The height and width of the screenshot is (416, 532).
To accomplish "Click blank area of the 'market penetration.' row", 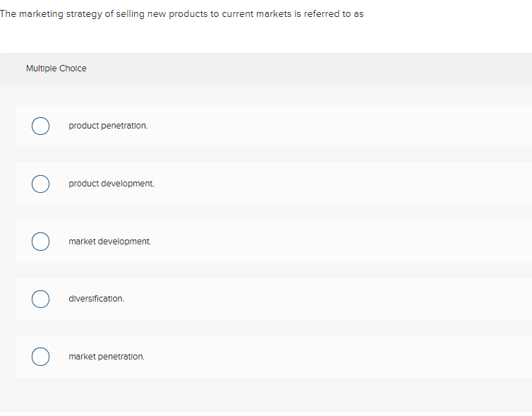I will pyautogui.click(x=339, y=357).
